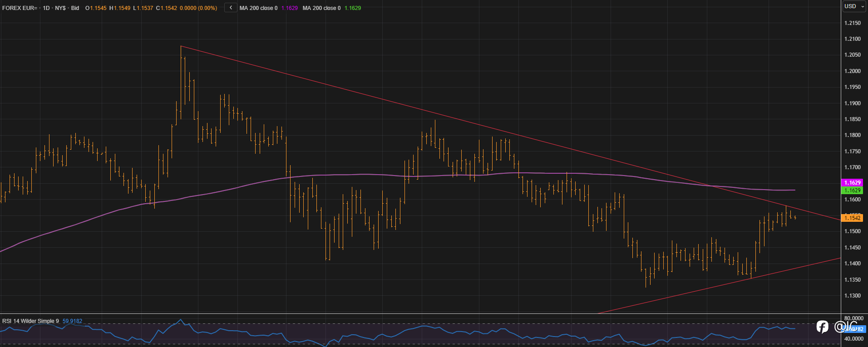The image size is (868, 347).
Task: Click the FOREX EUR= symbol name
Action: (x=20, y=8)
